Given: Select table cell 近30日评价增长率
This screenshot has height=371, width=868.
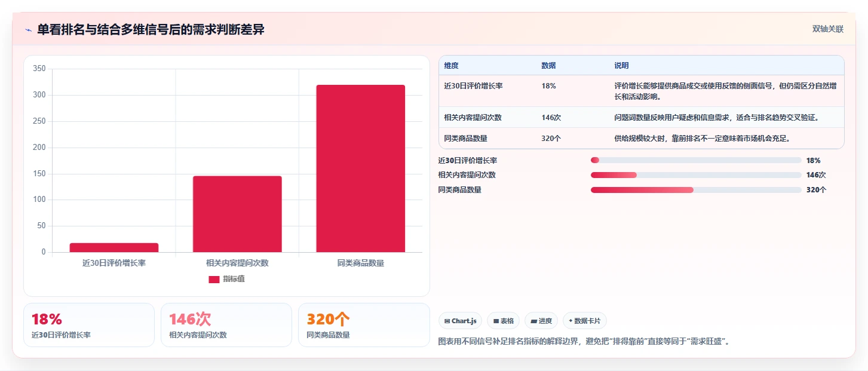Looking at the screenshot, I should 473,86.
